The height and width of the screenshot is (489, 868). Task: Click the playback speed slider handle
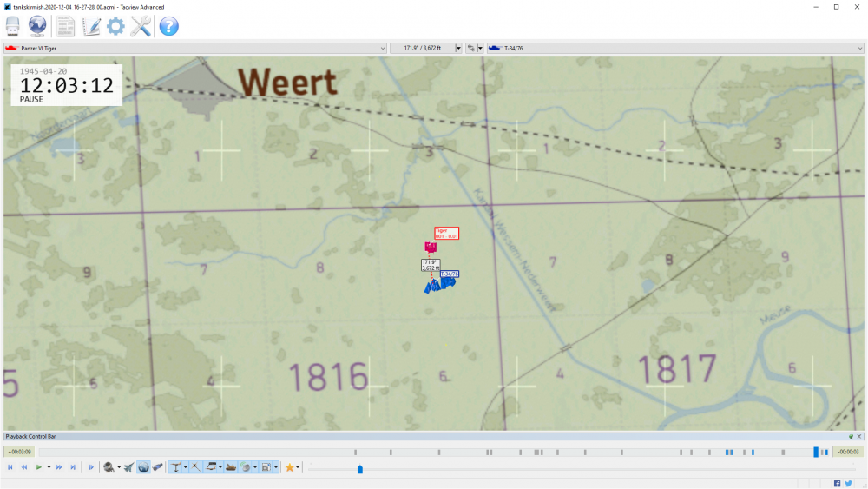360,469
